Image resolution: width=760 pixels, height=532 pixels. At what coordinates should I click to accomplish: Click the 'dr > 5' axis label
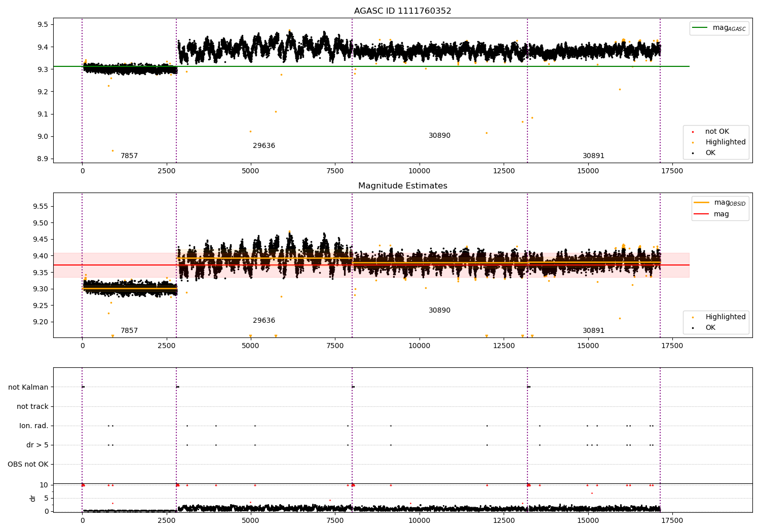point(37,445)
